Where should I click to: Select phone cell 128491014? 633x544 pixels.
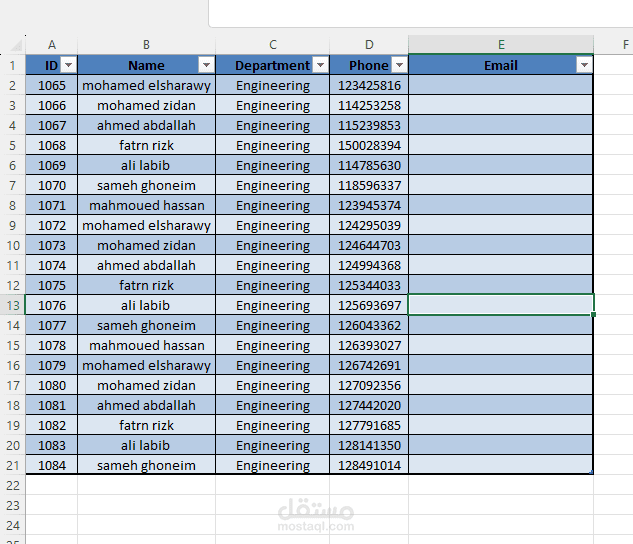[x=369, y=465]
